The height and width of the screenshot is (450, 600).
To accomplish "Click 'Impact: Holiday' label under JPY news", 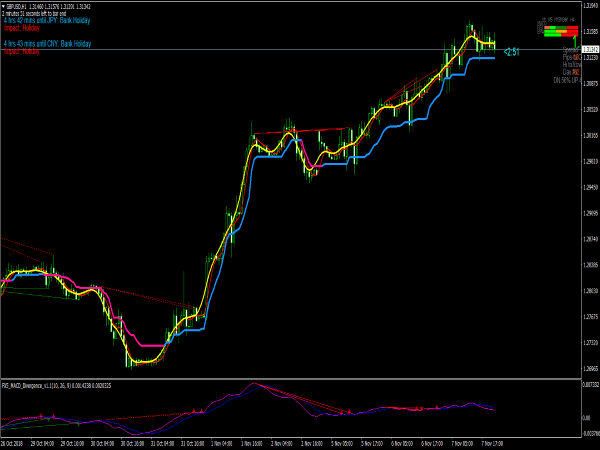I will 21,28.
